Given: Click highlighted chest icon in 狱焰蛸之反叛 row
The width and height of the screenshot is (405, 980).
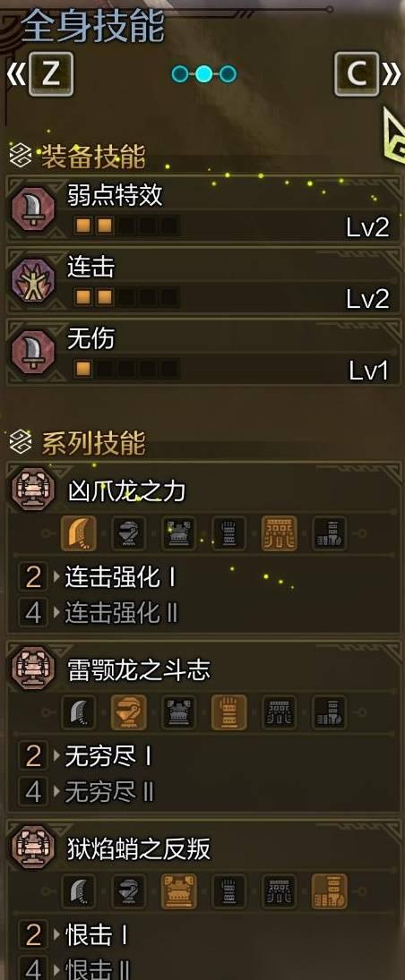Looking at the screenshot, I should [179, 891].
